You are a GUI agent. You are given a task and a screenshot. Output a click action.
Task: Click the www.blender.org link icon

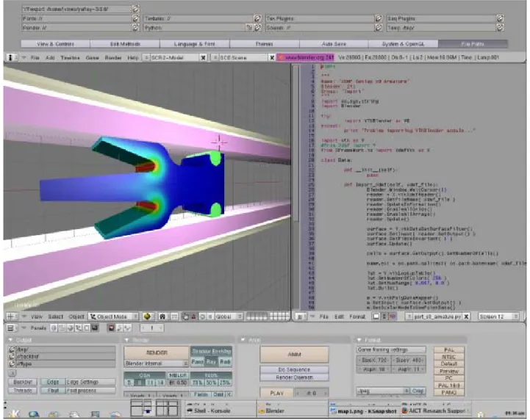pos(282,58)
